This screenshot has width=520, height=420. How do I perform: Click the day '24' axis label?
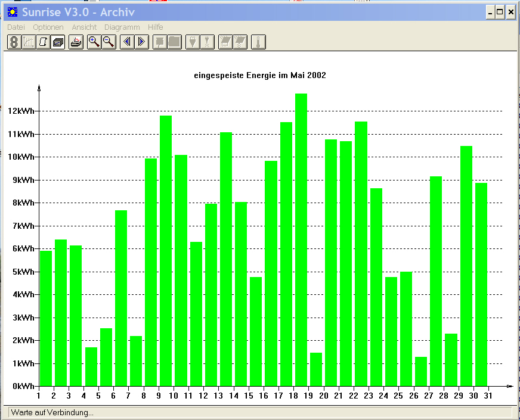(383, 396)
